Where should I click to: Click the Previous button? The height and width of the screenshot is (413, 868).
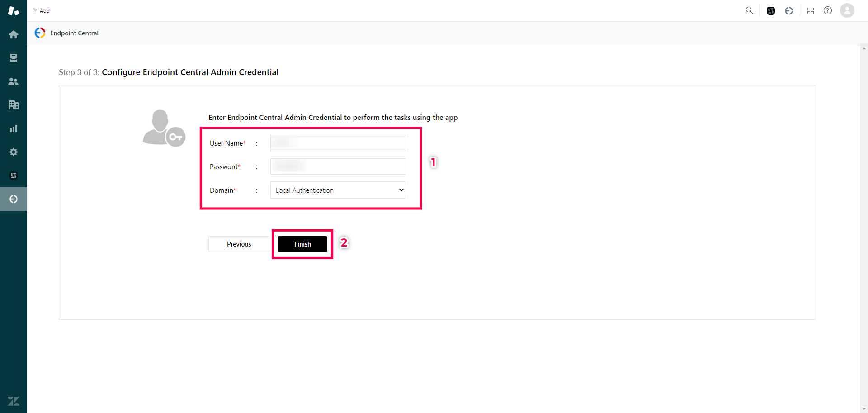click(239, 244)
